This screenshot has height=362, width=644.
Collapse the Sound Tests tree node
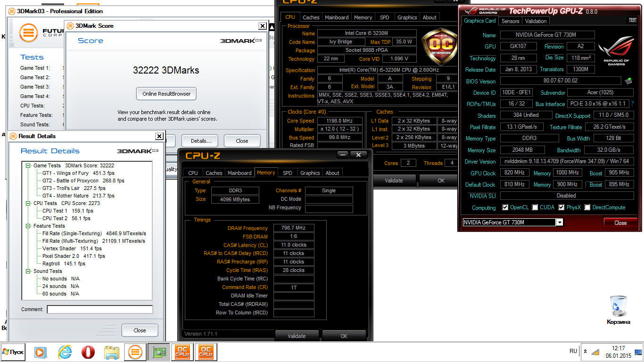pyautogui.click(x=29, y=271)
